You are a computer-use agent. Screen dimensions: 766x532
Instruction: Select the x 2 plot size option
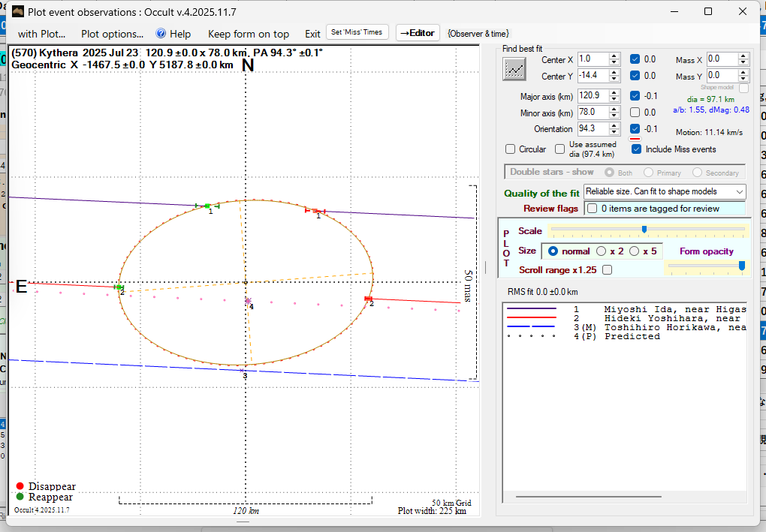click(601, 251)
